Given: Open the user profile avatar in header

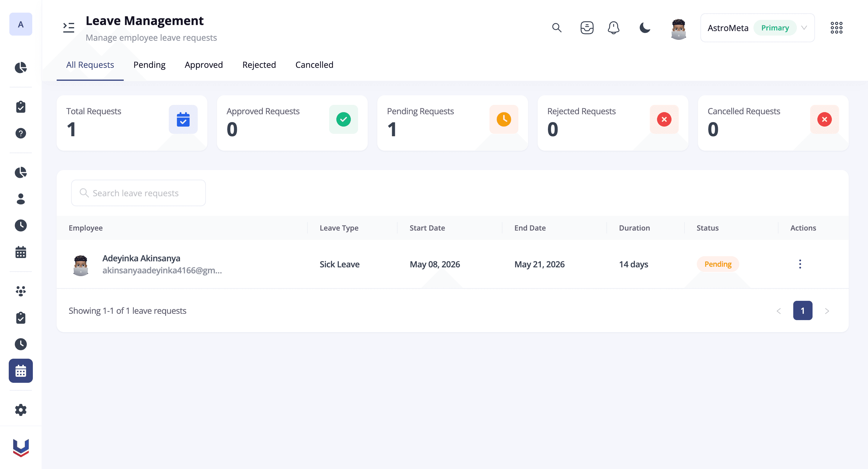Looking at the screenshot, I should click(678, 29).
